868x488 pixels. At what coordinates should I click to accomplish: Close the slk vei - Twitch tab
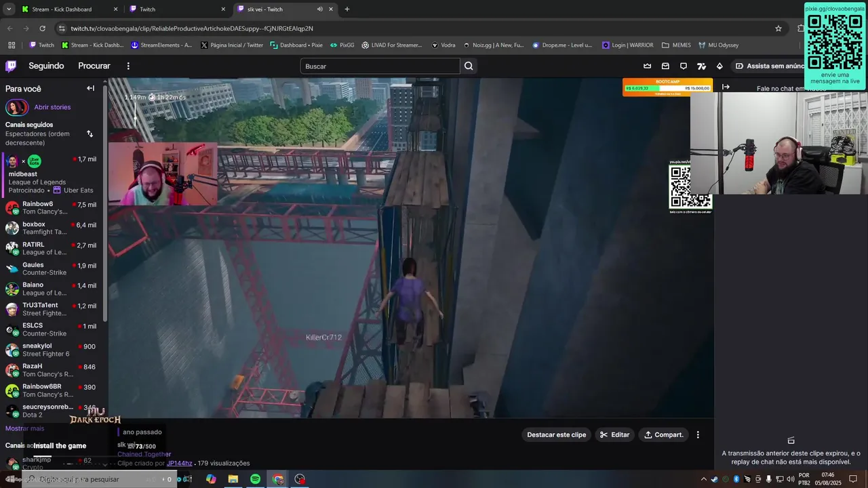(331, 9)
